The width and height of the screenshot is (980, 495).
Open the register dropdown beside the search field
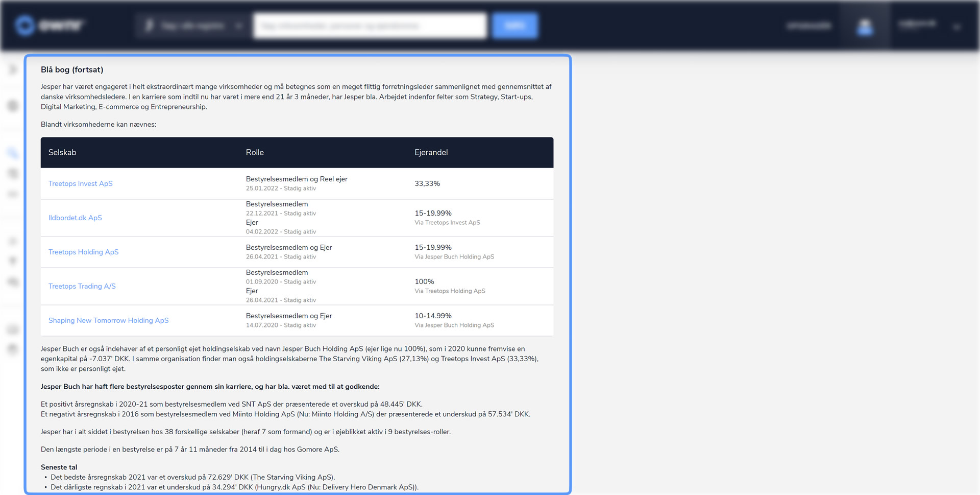click(x=193, y=26)
